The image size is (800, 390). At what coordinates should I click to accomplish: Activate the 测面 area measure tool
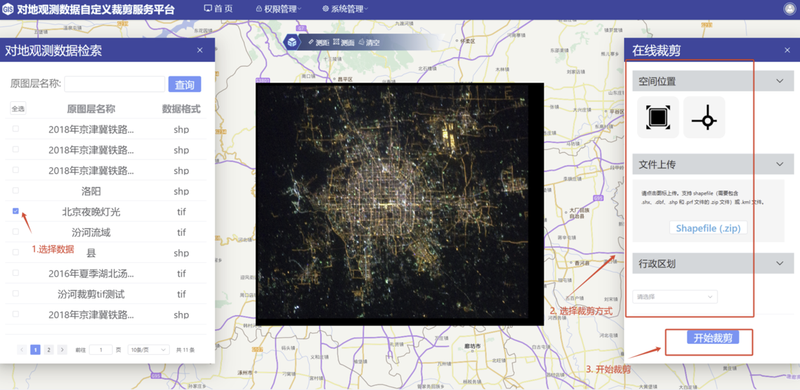point(344,43)
